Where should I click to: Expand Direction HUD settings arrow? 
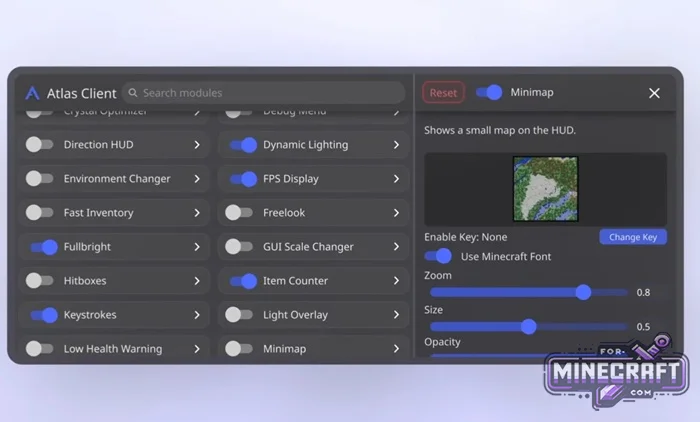(197, 145)
